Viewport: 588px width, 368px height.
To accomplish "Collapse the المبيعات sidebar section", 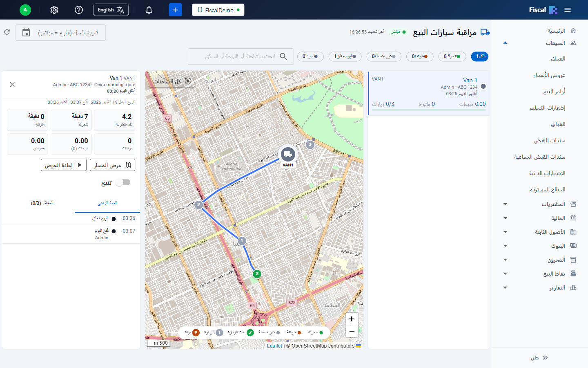I will tap(540, 43).
